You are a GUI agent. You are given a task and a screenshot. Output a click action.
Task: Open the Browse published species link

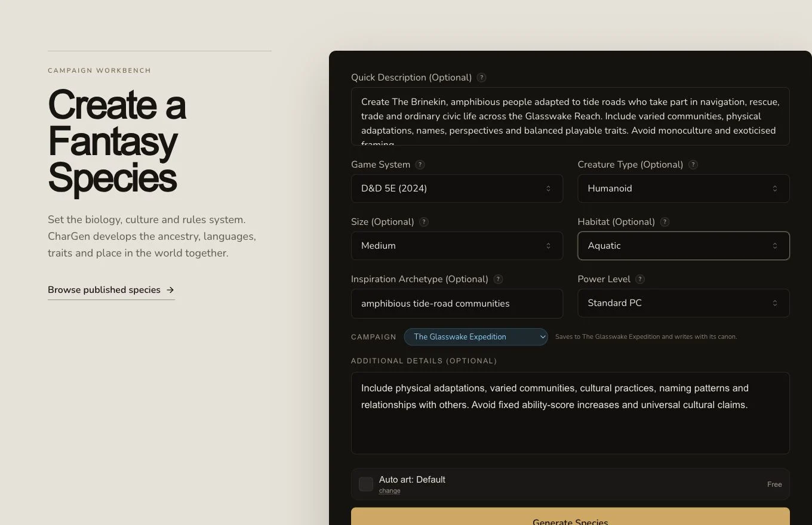click(111, 290)
